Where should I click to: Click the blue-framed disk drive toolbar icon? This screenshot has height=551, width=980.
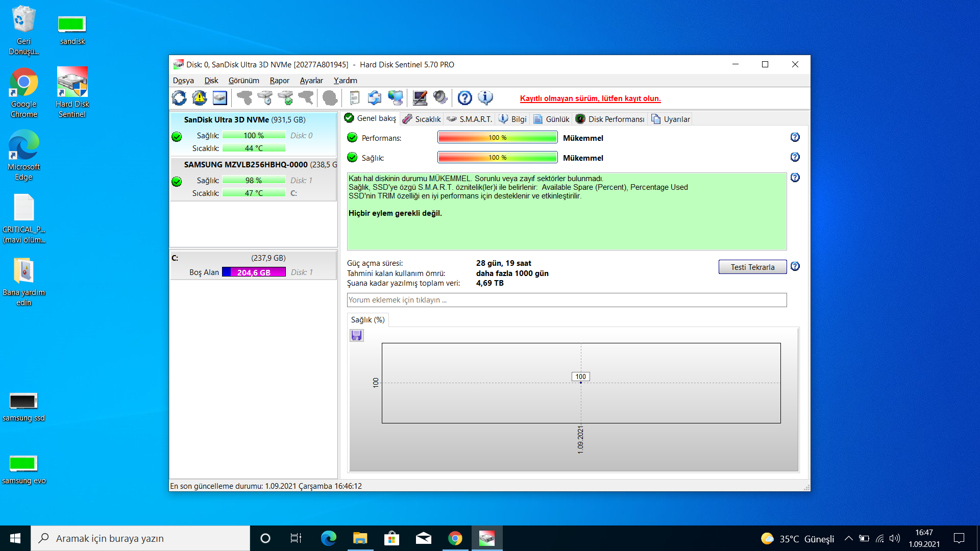[x=220, y=97]
